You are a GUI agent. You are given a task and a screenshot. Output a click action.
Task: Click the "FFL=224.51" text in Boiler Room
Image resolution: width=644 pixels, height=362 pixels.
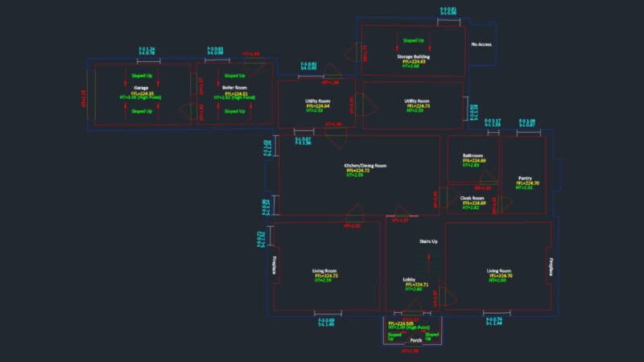236,93
